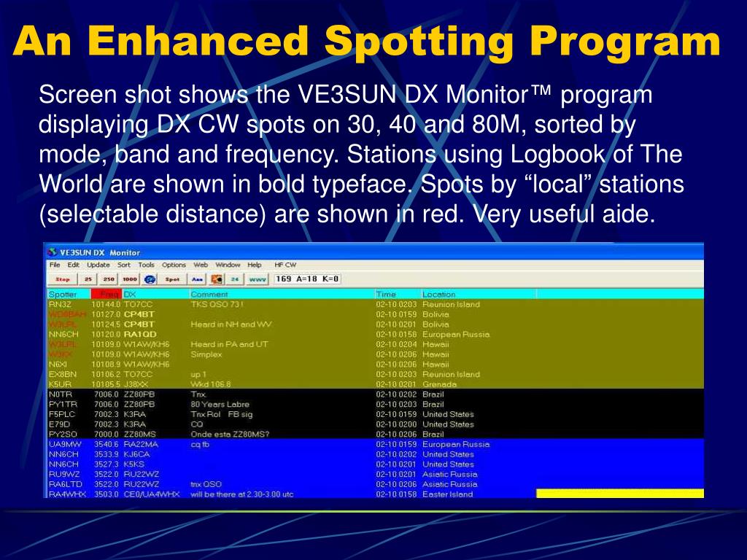Click location 'European Russia' for RA1QD
Image resolution: width=747 pixels, height=560 pixels.
[456, 334]
